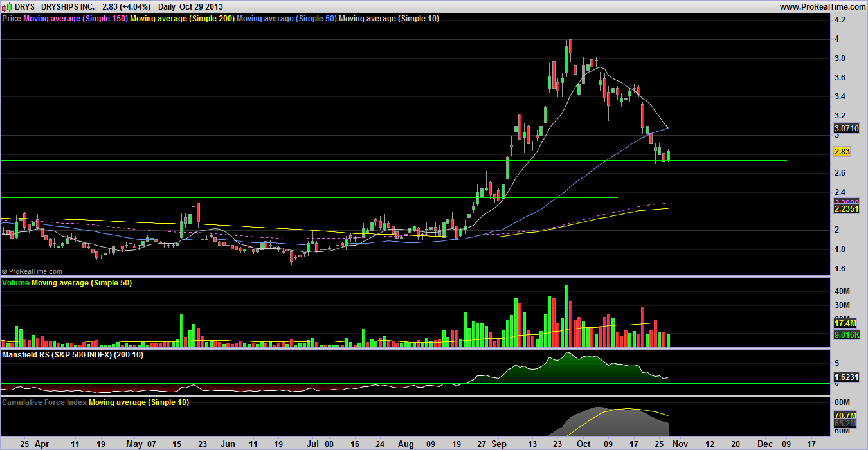Viewport: 868px width, 450px height.
Task: Select the yellow Simple 200 moving average label
Action: point(182,19)
